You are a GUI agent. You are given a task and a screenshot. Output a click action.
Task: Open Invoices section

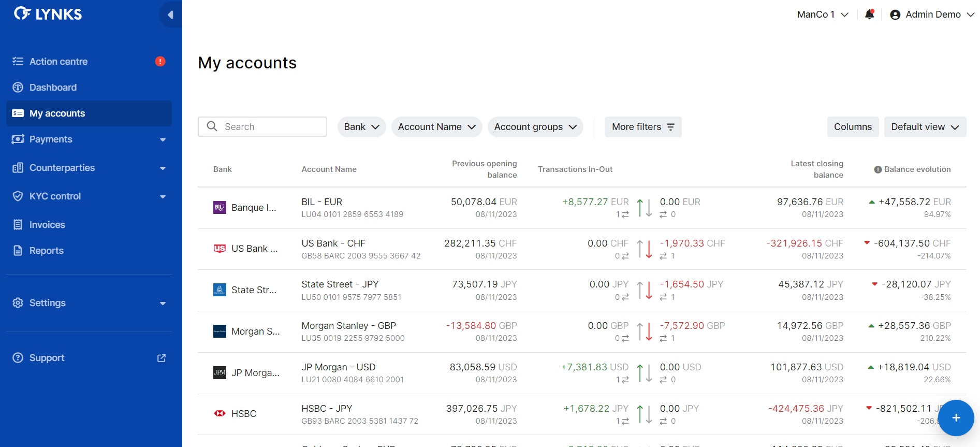tap(89, 225)
